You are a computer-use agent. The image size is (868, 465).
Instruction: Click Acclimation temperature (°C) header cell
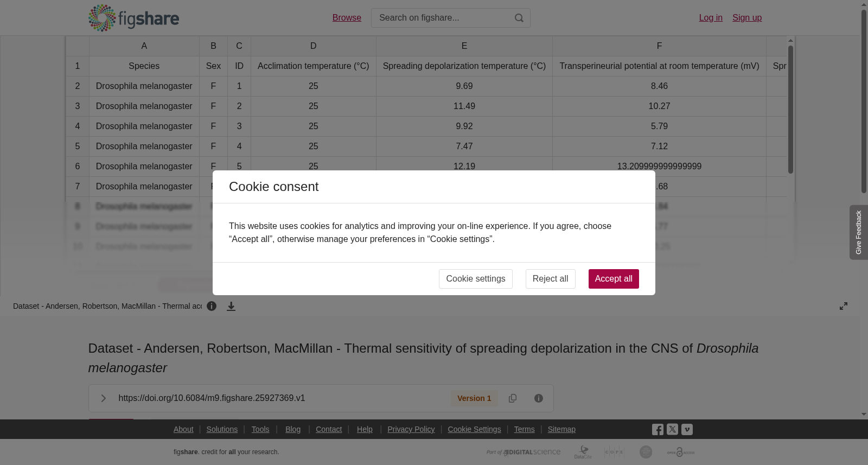click(314, 66)
